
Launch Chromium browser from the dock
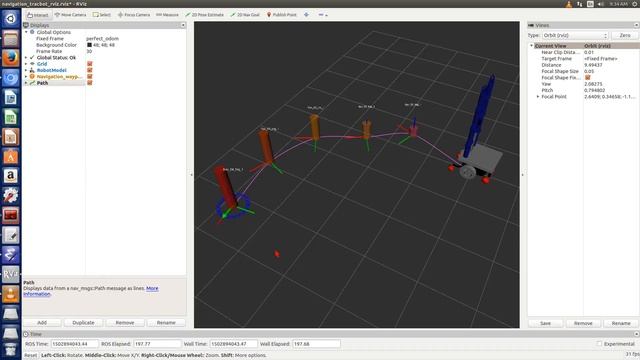(11, 78)
